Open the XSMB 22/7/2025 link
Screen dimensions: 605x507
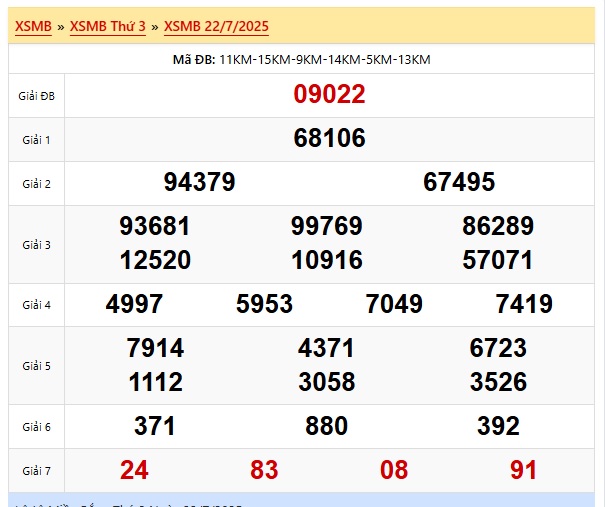(216, 26)
